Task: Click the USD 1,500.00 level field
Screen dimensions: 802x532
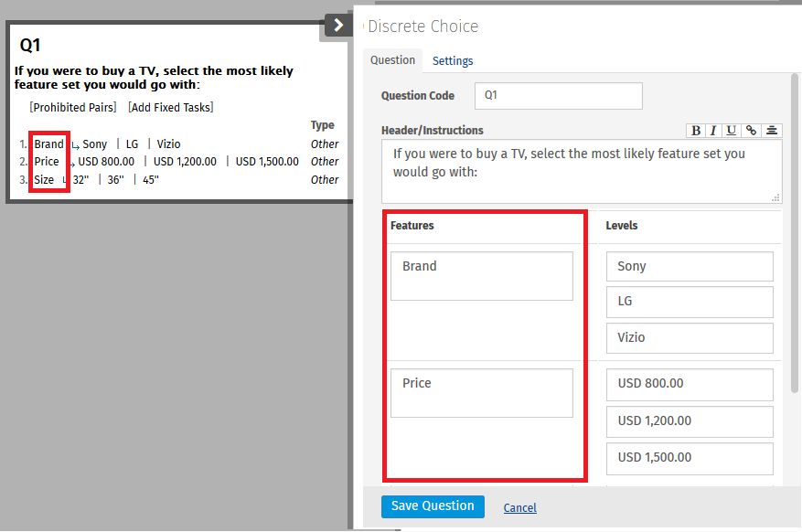Action: (x=690, y=458)
